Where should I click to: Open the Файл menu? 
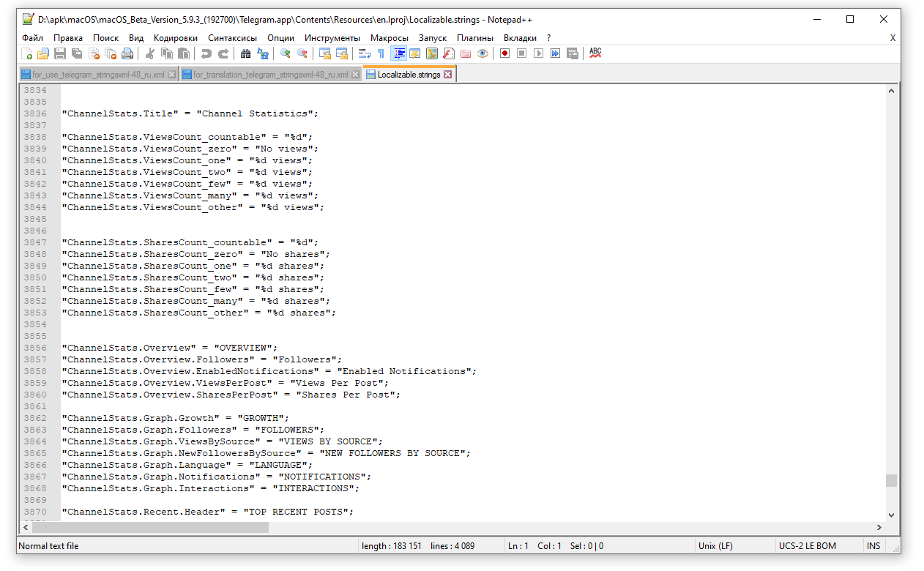pos(33,38)
